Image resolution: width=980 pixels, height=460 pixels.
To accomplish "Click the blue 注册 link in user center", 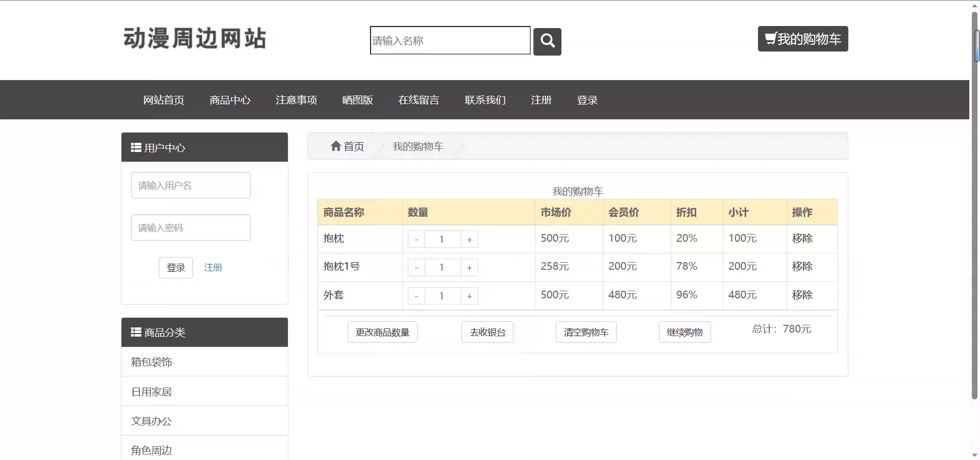I will (213, 268).
